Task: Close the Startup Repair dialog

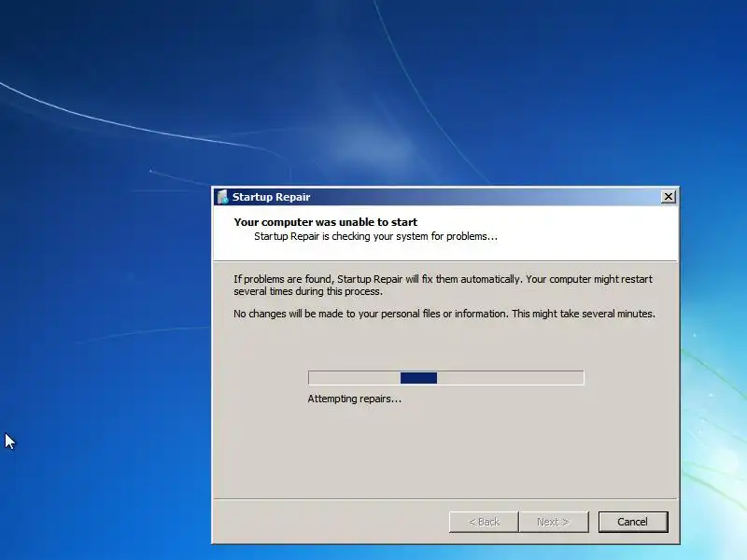Action: (x=669, y=197)
